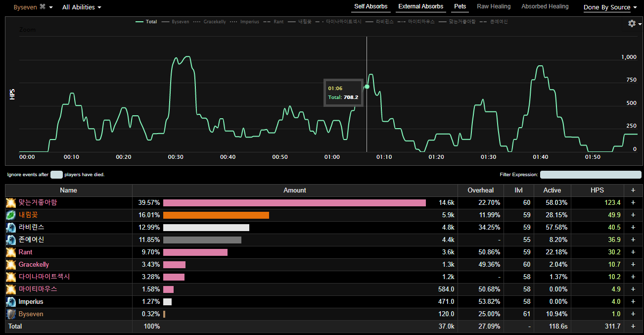This screenshot has width=644, height=335.
Task: Click the plus icon in the Total row
Action: point(633,327)
